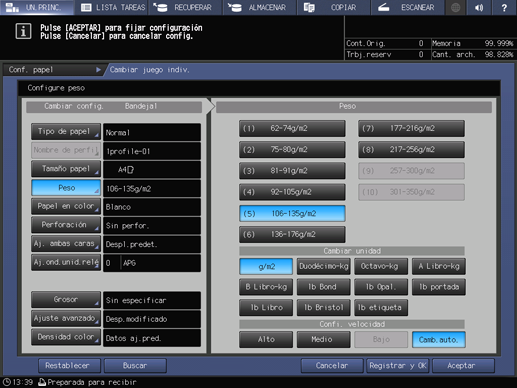The width and height of the screenshot is (517, 388).
Task: Choose the B Libro-kg unit
Action: click(266, 287)
